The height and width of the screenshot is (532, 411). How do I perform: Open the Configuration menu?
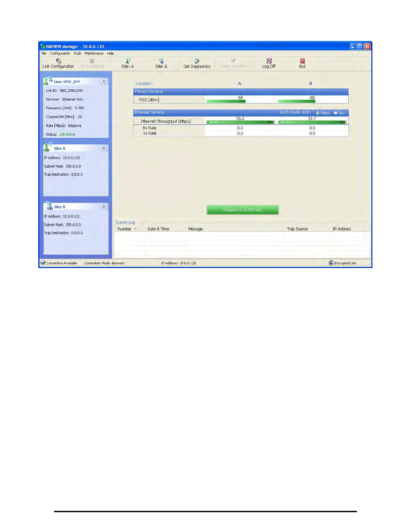pyautogui.click(x=60, y=53)
